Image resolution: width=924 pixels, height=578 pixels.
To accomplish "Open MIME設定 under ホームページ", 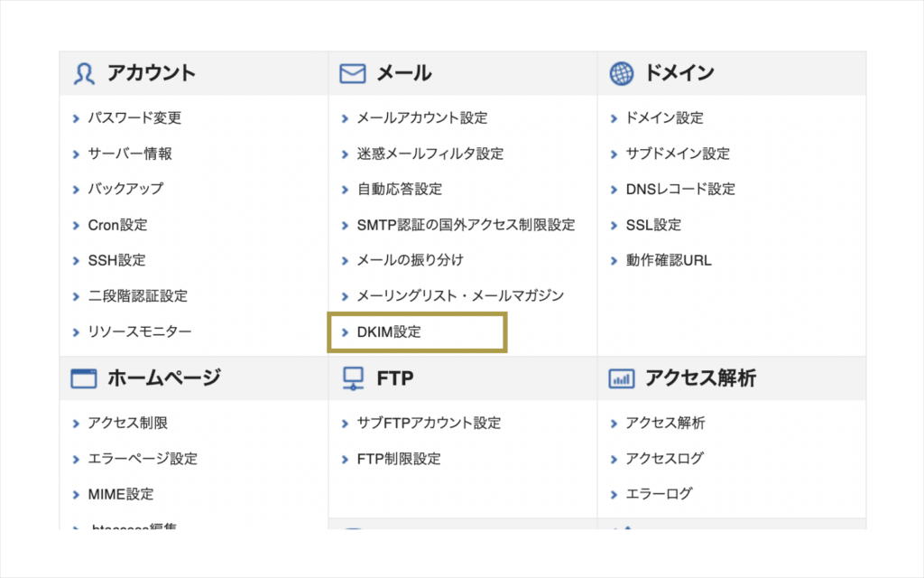I will (x=120, y=494).
